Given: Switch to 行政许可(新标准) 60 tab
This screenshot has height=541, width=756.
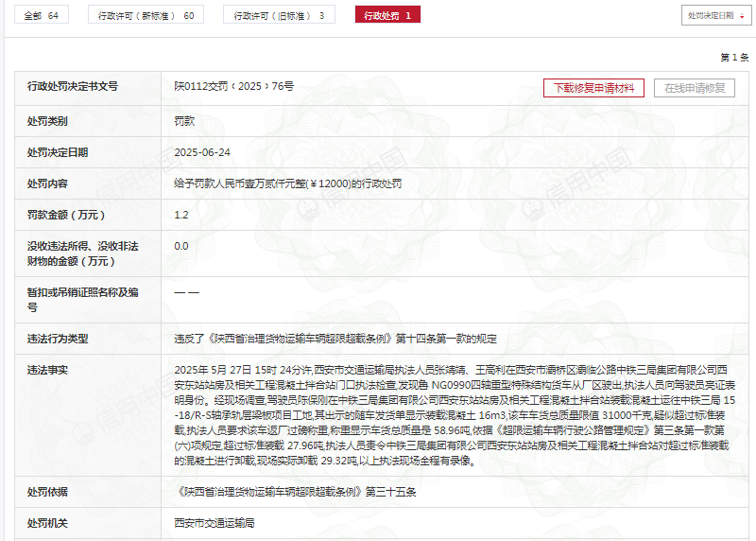Looking at the screenshot, I should [x=146, y=15].
